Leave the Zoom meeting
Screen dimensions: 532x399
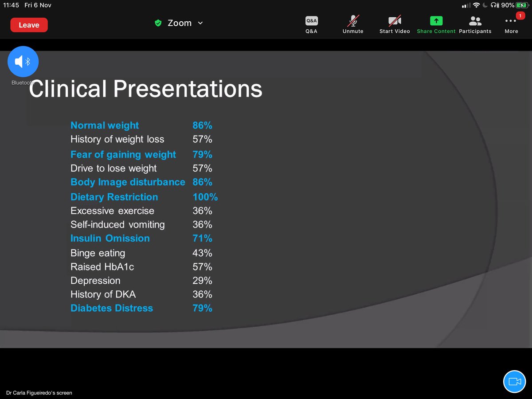pos(29,25)
